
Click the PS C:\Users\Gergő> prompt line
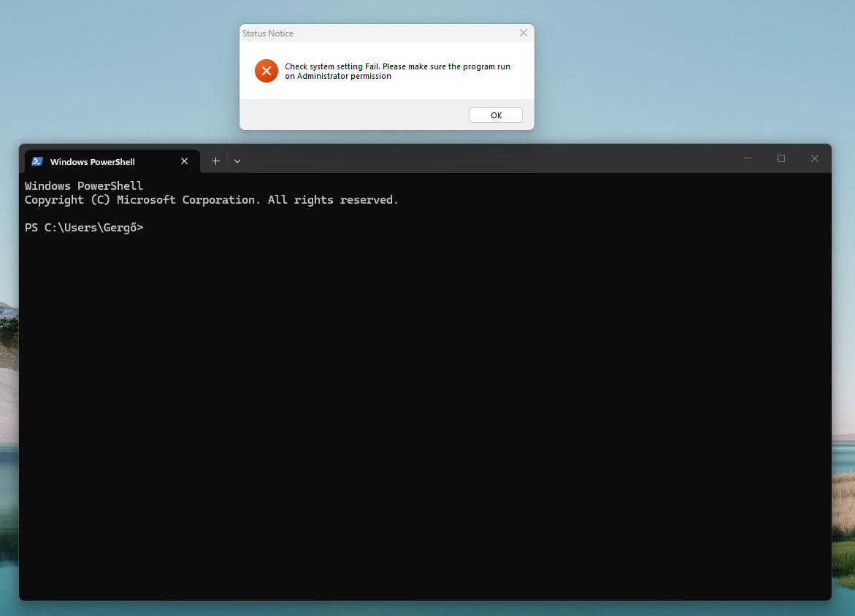click(84, 227)
